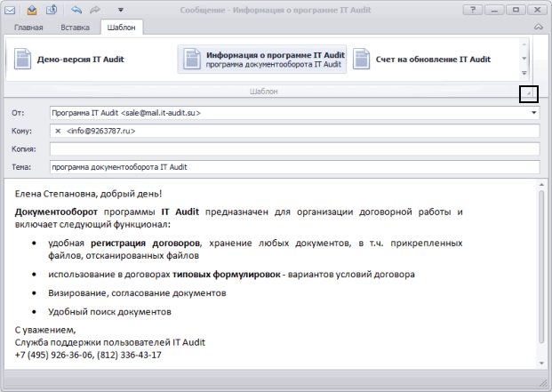The width and height of the screenshot is (552, 392).
Task: Open the От sender dropdown arrow
Action: click(x=533, y=113)
